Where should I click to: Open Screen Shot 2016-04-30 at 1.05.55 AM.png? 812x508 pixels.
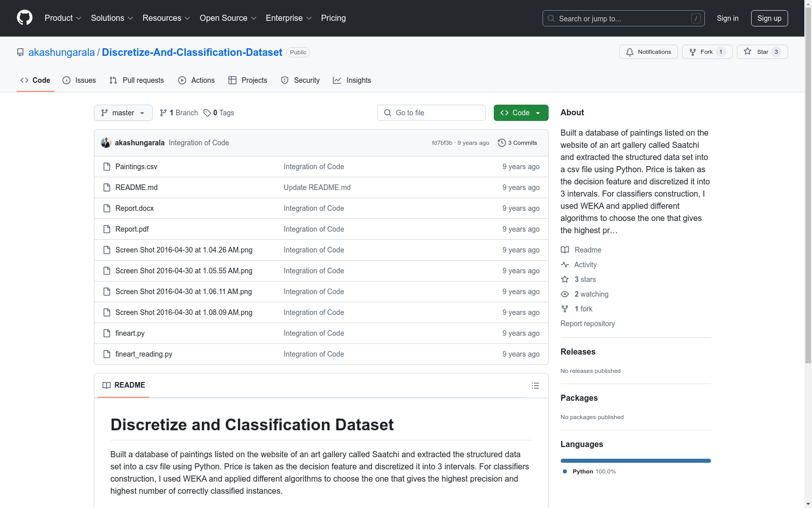tap(184, 271)
